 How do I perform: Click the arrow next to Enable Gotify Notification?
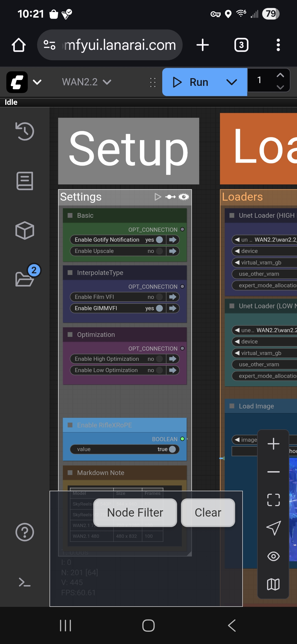[173, 240]
